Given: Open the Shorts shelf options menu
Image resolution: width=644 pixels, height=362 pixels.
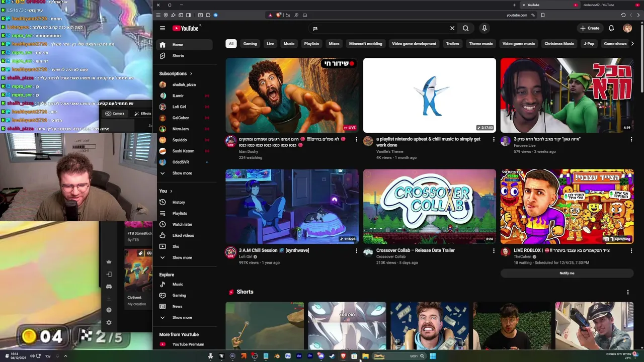Looking at the screenshot, I should coord(627,292).
